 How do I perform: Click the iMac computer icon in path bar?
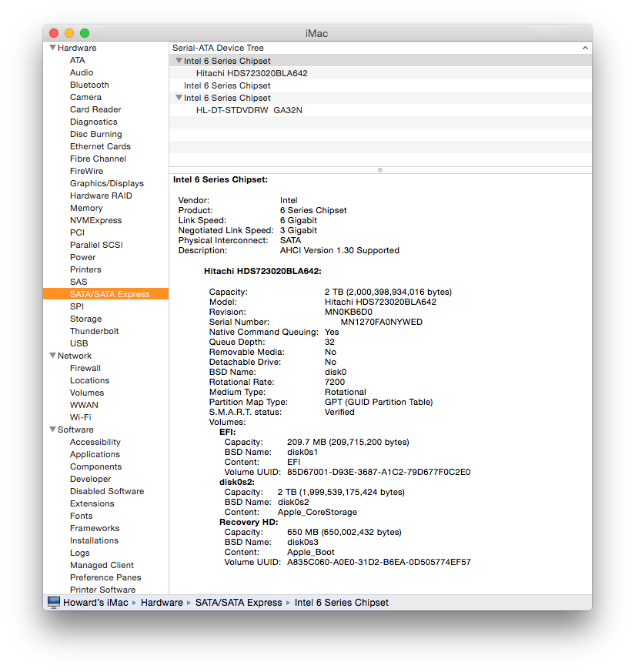(x=53, y=602)
